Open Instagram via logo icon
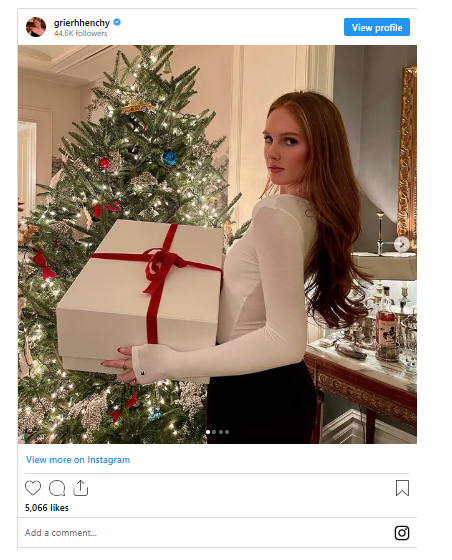The image size is (452, 560). (402, 533)
